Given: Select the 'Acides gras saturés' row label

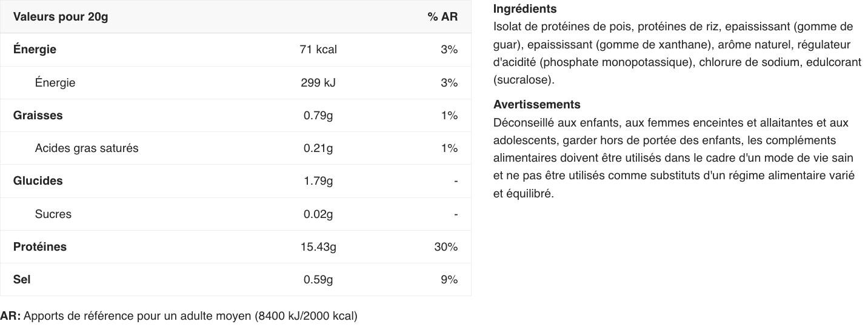Looking at the screenshot, I should (87, 148).
